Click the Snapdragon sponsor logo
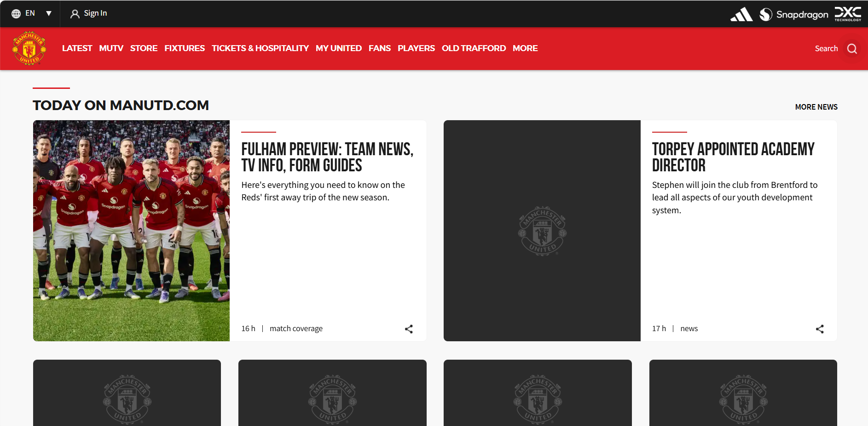The image size is (868, 426). (794, 15)
